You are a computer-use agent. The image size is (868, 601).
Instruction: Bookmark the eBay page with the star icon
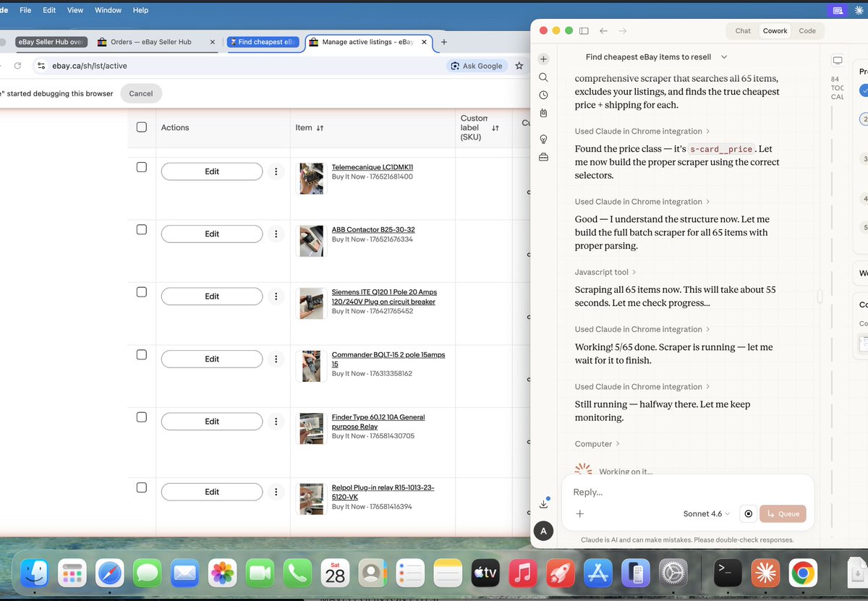pos(519,65)
